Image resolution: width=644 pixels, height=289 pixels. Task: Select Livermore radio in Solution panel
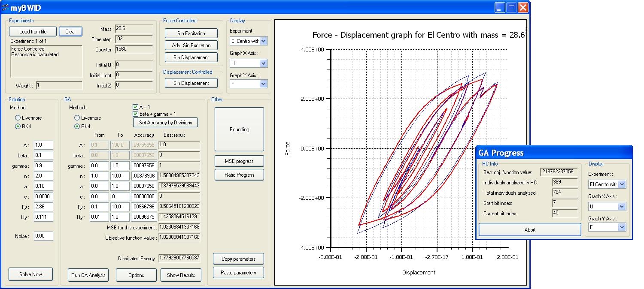(18, 118)
